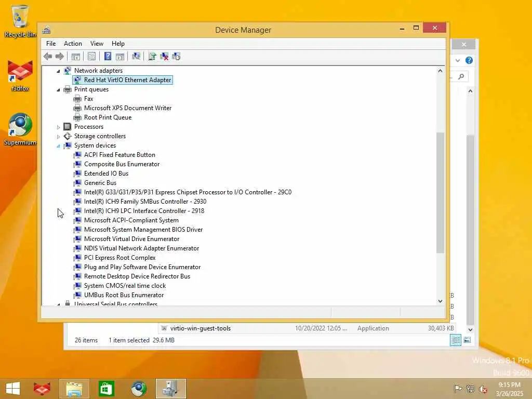Expand the Processors node
Viewport: 532px width, 399px height.
(x=58, y=127)
